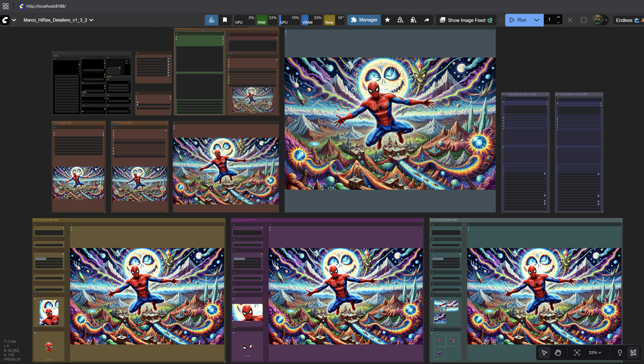The width and height of the screenshot is (644, 364).
Task: Click the star favorites icon
Action: [x=387, y=20]
